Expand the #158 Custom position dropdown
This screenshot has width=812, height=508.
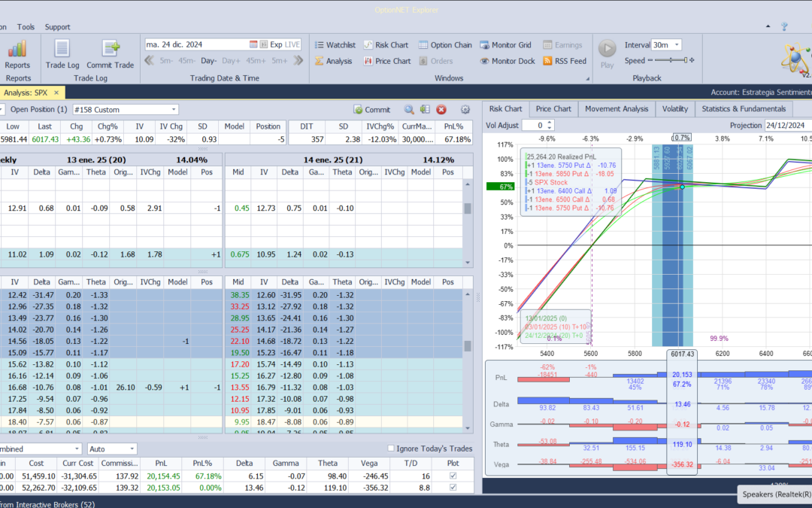[174, 110]
